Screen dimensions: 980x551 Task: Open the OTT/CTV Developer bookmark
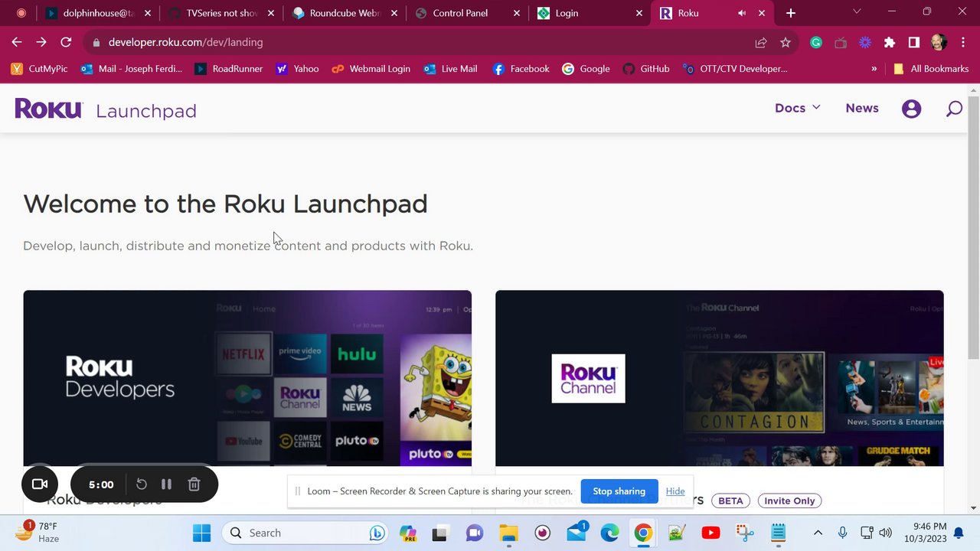pos(734,69)
